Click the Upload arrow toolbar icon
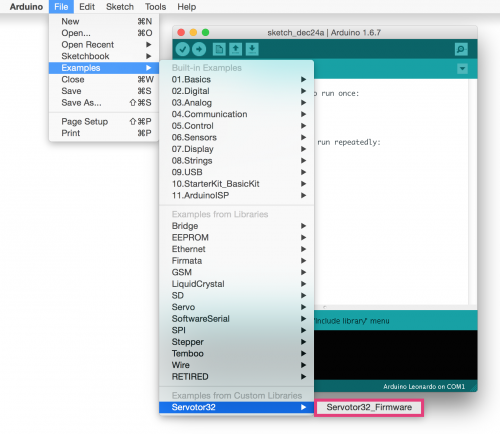Image resolution: width=500 pixels, height=434 pixels. [199, 49]
